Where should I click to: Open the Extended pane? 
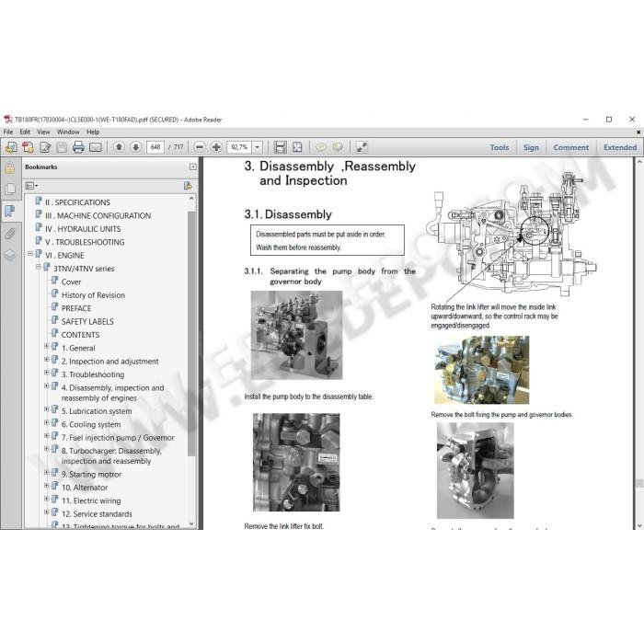620,147
